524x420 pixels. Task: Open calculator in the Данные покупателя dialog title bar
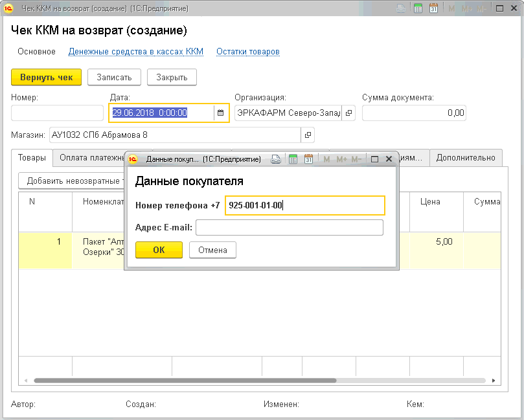[x=293, y=159]
